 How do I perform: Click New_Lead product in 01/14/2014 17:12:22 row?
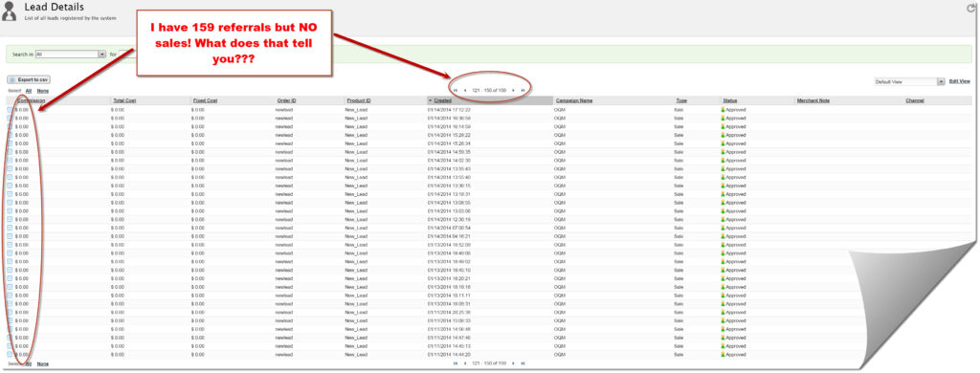[356, 109]
